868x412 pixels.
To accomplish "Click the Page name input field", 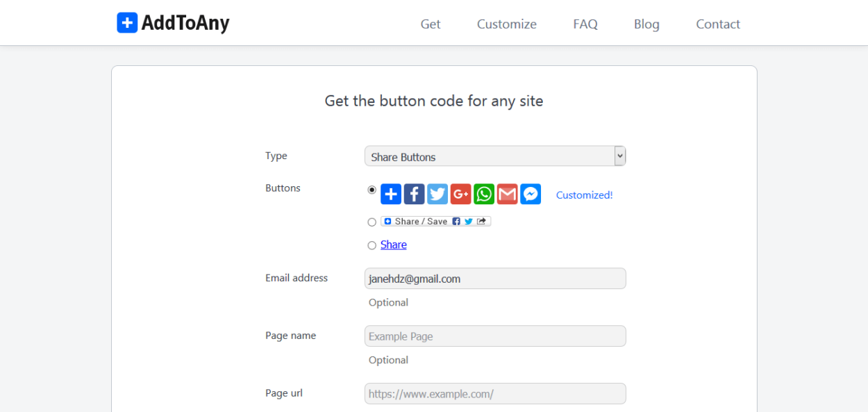I will [x=495, y=336].
